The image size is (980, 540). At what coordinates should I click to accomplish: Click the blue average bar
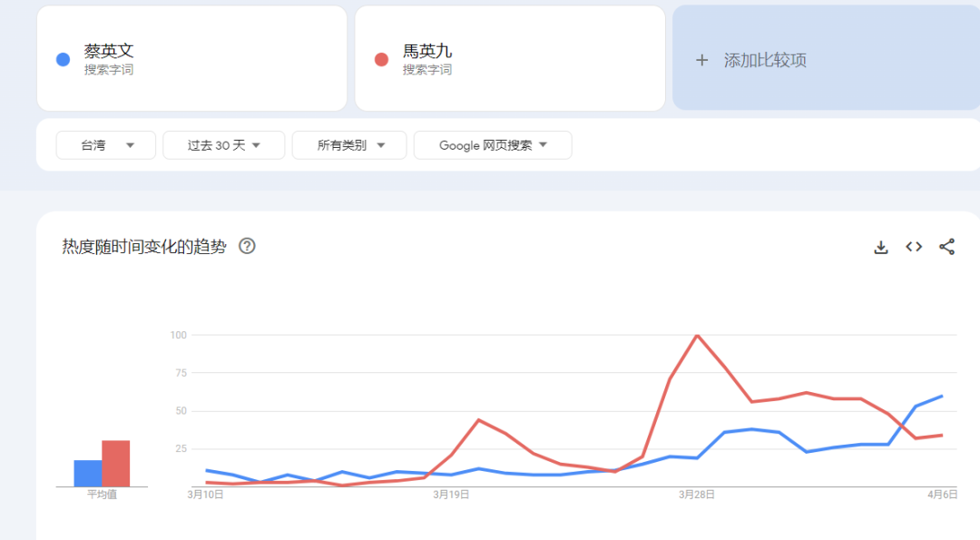[88, 473]
